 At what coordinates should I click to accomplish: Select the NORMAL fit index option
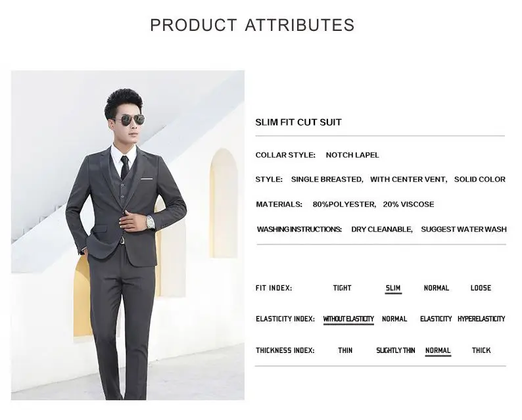(437, 288)
